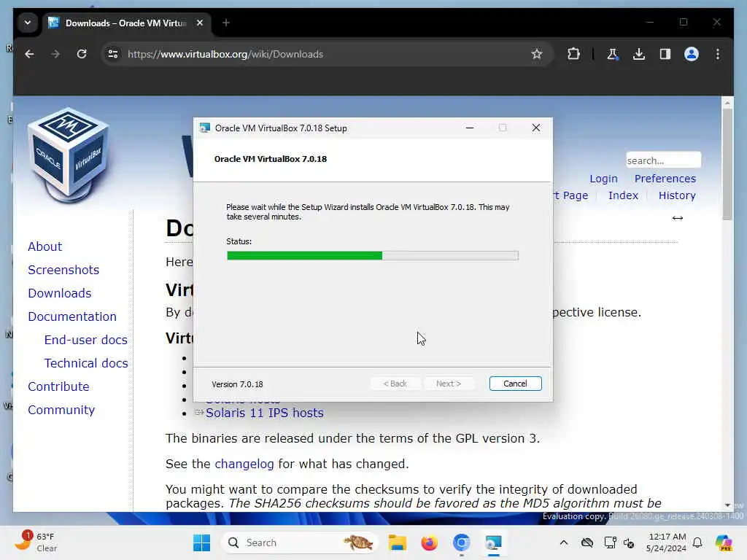Show Chrome downloads tray icon

point(639,54)
